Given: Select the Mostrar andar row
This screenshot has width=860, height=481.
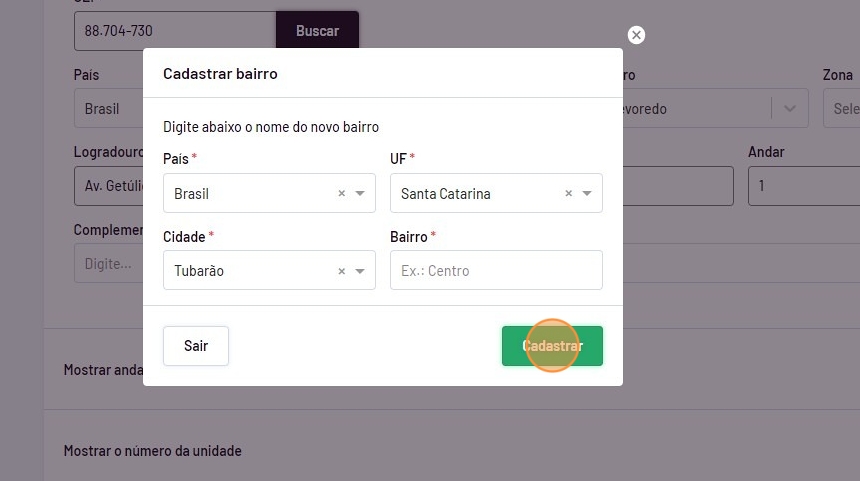Looking at the screenshot, I should pos(102,369).
